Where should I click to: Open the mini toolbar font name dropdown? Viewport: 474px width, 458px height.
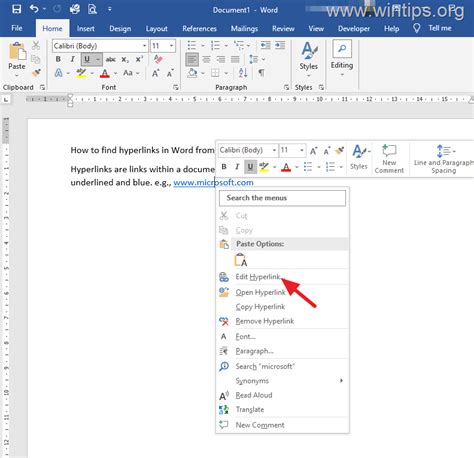click(274, 150)
